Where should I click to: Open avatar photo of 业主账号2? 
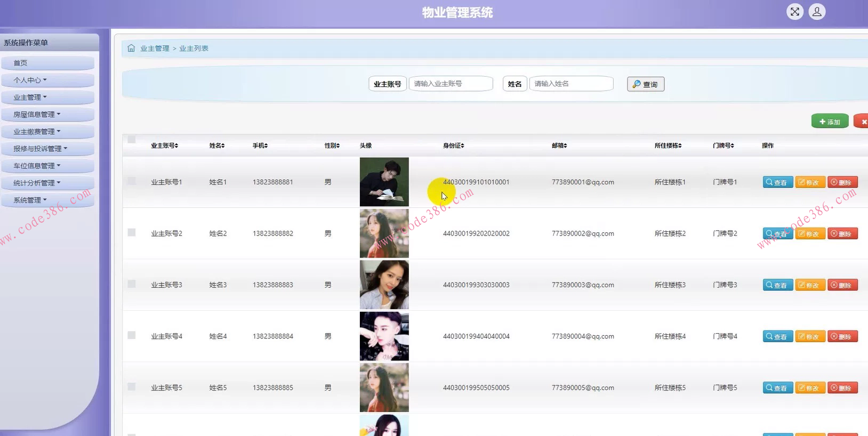click(384, 233)
